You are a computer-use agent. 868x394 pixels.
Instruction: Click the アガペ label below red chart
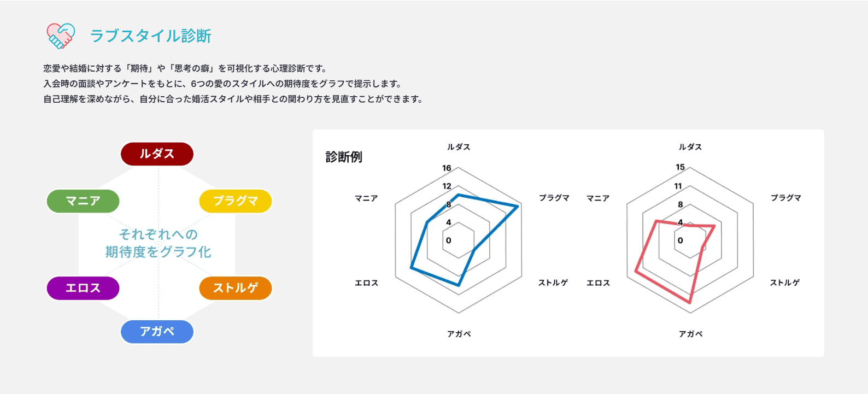tap(691, 333)
